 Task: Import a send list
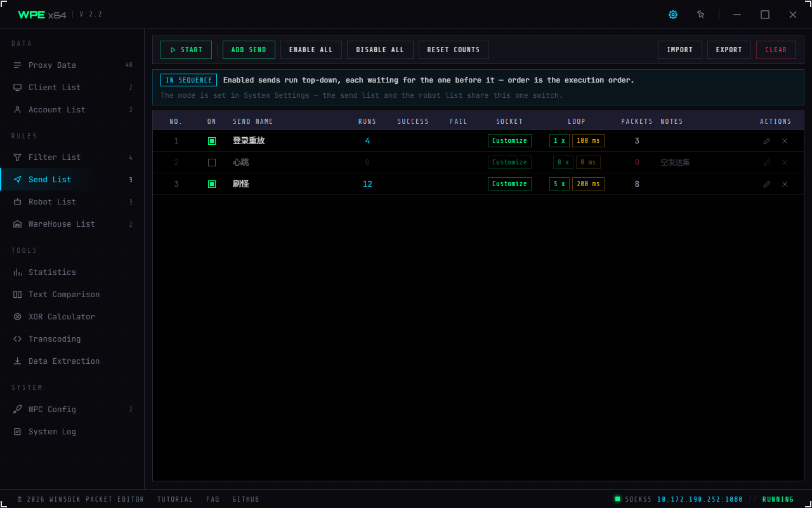(680, 50)
